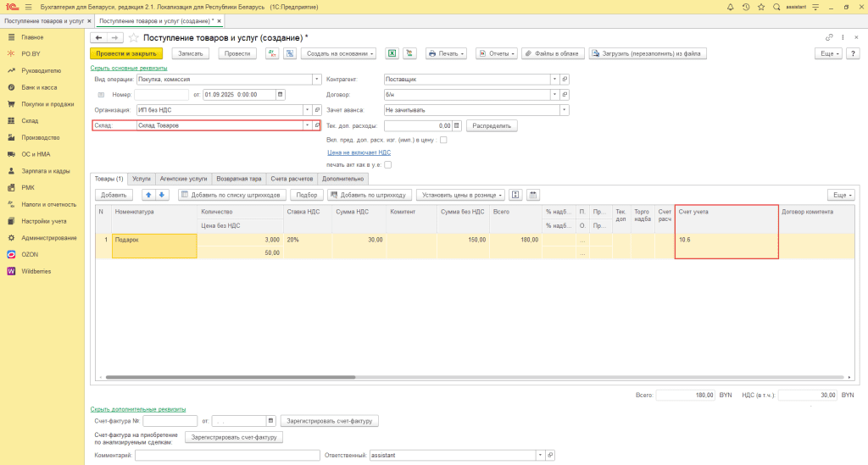Get link to document icon
Viewport: 868px width, 465px height.
coord(829,37)
